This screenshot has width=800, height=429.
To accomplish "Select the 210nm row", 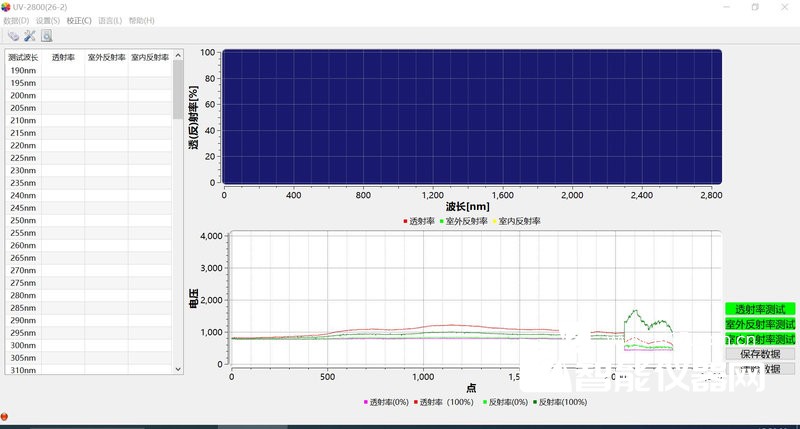I will [89, 120].
